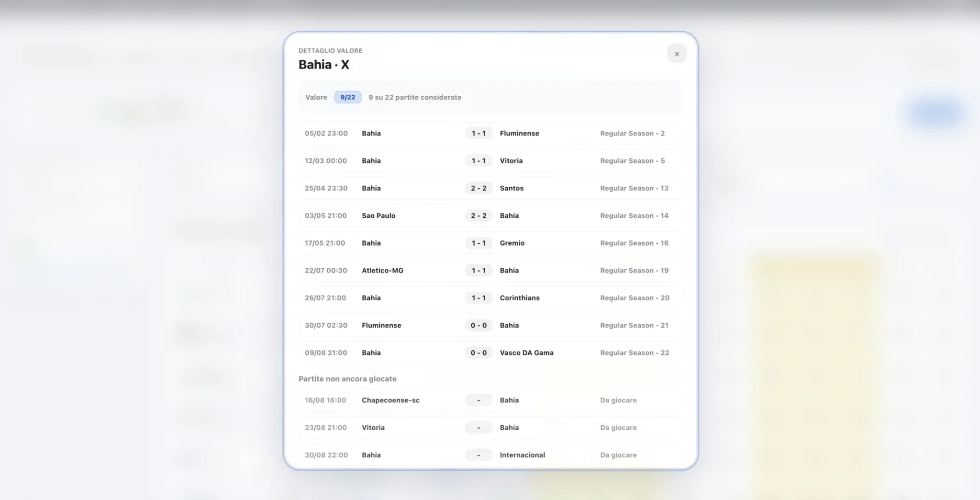Close the Dettaglio Valore dialog
The height and width of the screenshot is (500, 980).
[x=677, y=54]
